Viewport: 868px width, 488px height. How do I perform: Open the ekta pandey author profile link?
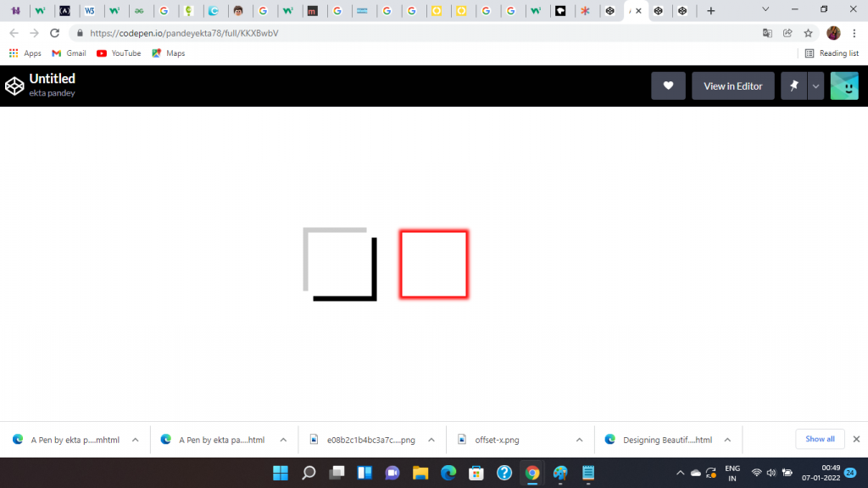pyautogui.click(x=53, y=93)
